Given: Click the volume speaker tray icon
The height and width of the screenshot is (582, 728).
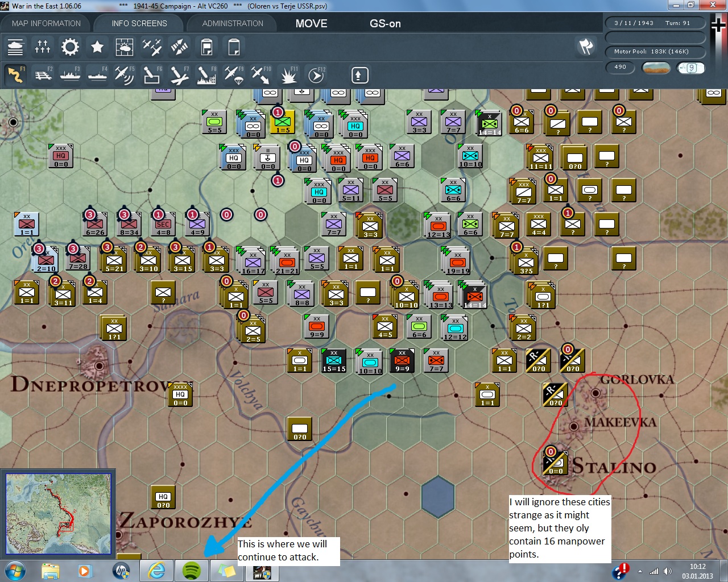Looking at the screenshot, I should (667, 571).
